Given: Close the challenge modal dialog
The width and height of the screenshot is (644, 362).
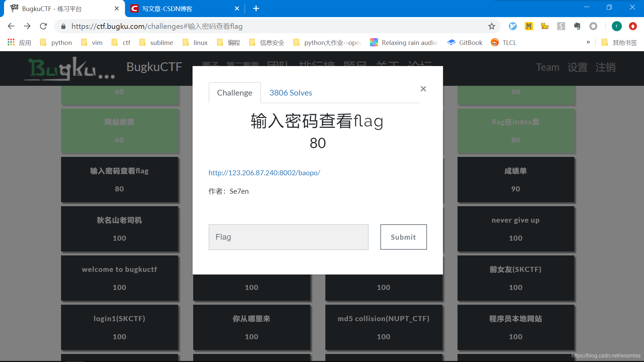Looking at the screenshot, I should 423,89.
